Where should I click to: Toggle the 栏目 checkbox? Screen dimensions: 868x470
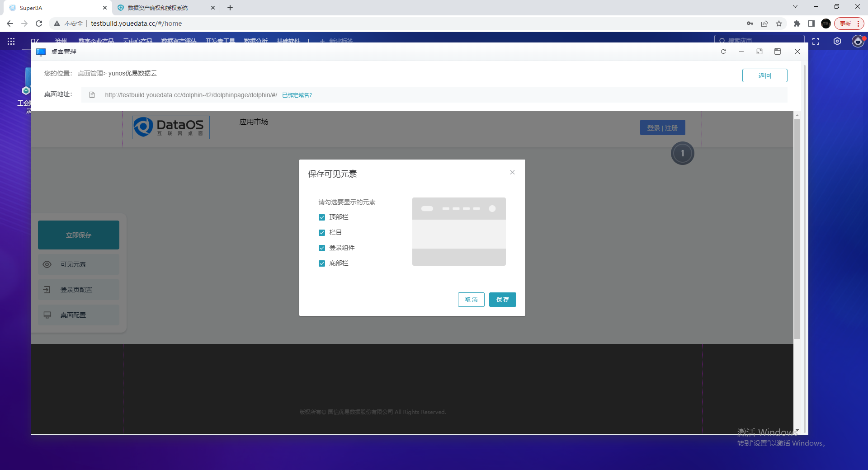pos(322,233)
